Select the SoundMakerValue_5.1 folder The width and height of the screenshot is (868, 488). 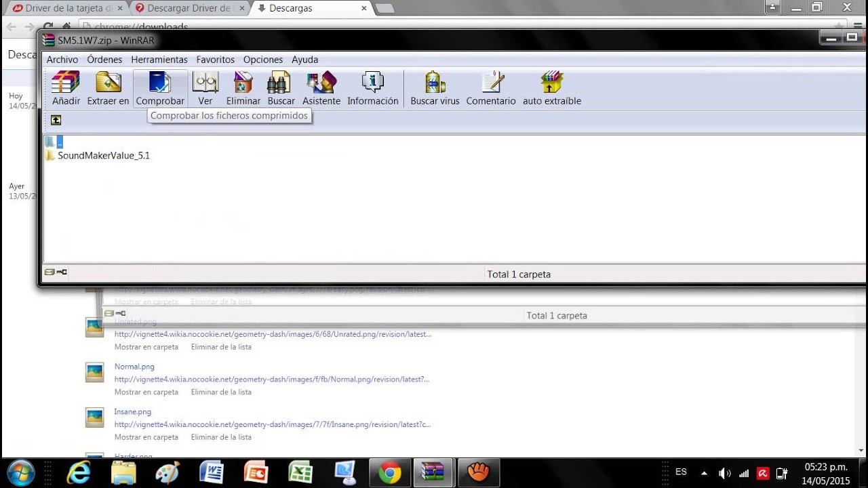97,155
